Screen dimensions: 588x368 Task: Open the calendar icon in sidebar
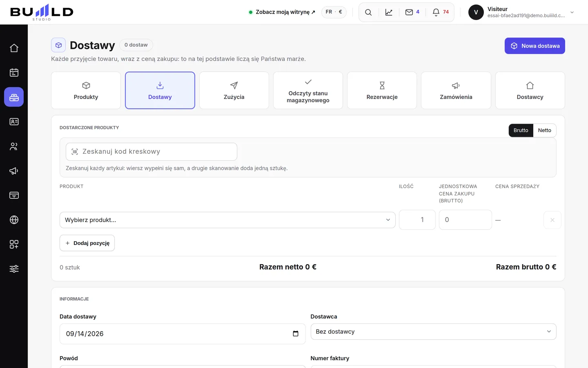click(14, 73)
